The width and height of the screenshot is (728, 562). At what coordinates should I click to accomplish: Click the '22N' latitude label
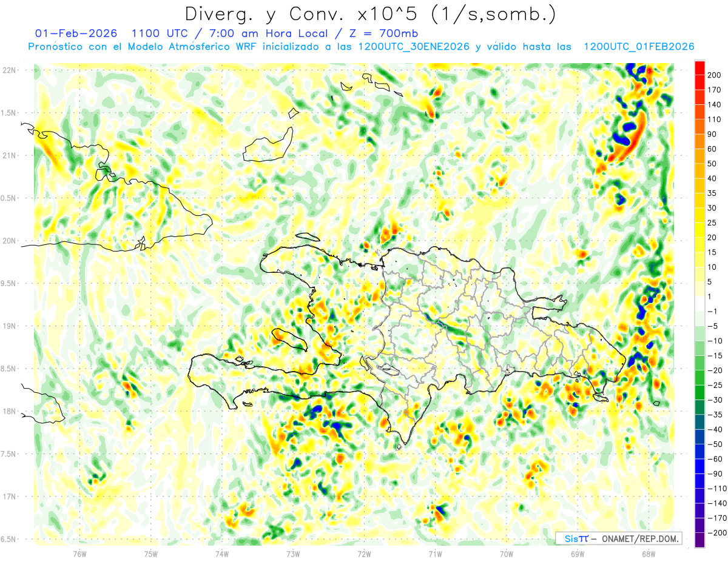[9, 70]
